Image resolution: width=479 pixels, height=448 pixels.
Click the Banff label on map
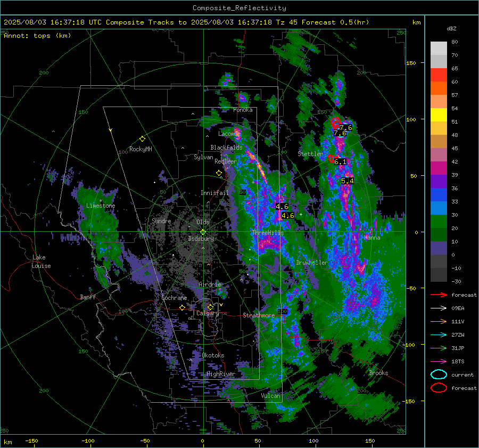(88, 297)
